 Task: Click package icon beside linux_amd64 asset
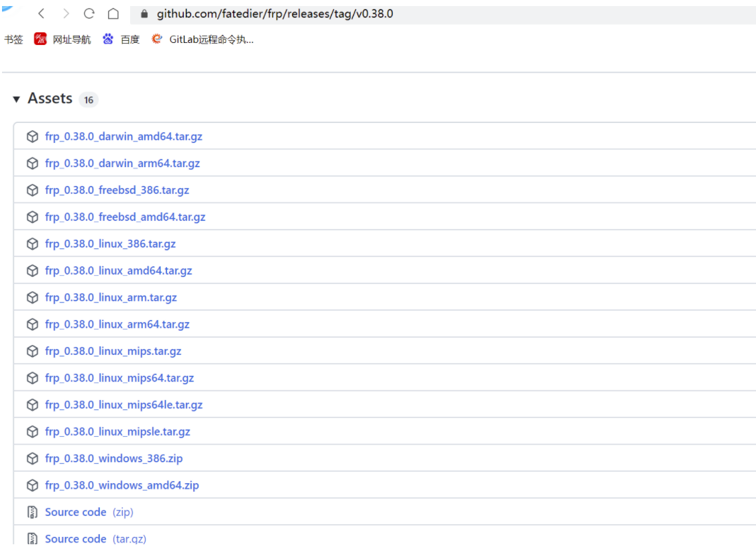pyautogui.click(x=32, y=270)
